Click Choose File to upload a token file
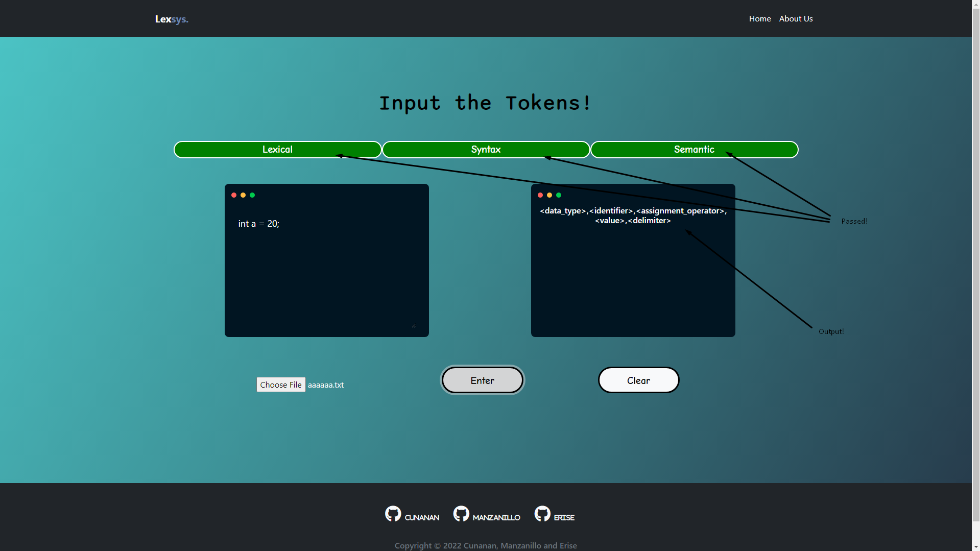This screenshot has height=551, width=980. pyautogui.click(x=281, y=385)
